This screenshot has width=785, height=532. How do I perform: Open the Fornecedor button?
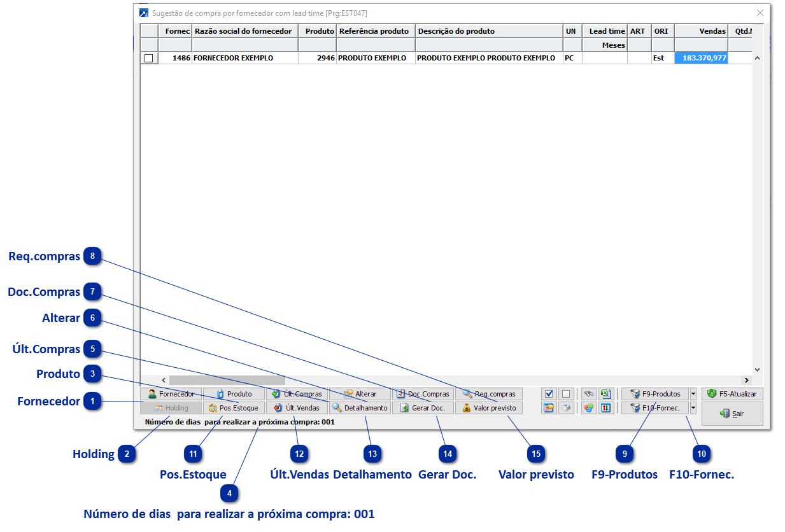(171, 394)
